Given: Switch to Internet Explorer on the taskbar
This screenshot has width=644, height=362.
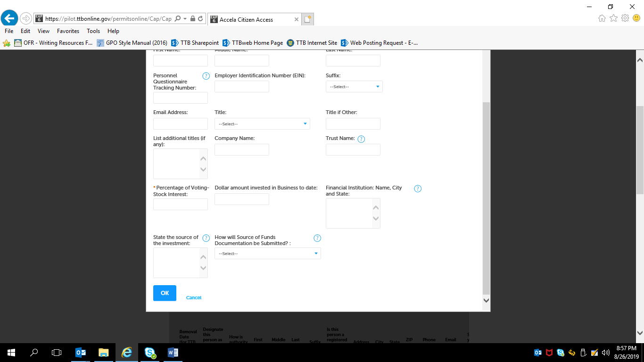Looking at the screenshot, I should click(x=127, y=352).
